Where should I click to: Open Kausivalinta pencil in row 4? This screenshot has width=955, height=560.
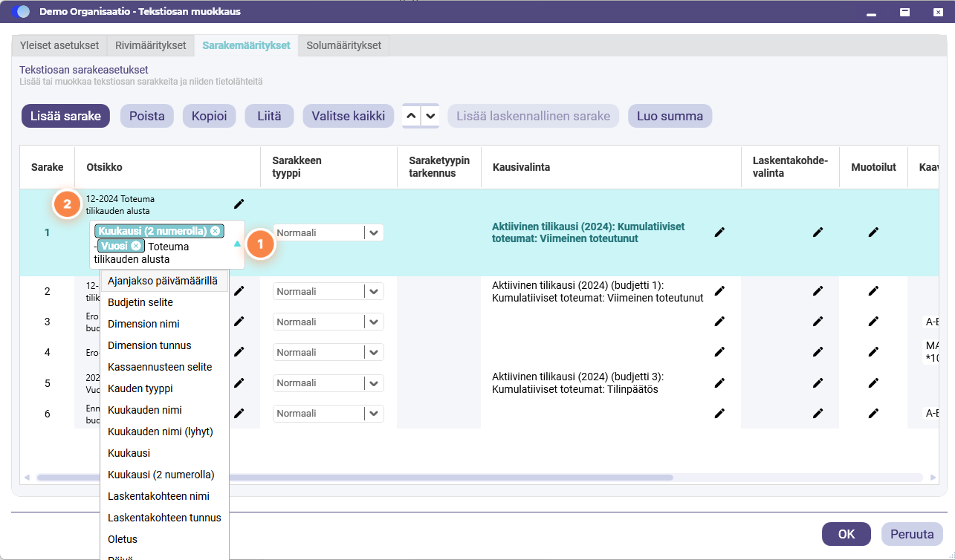[719, 352]
